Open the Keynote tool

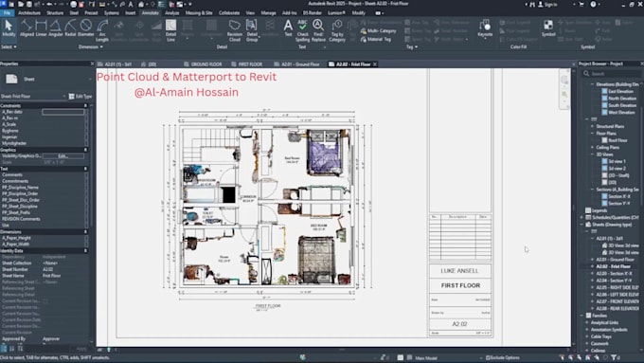tap(485, 28)
